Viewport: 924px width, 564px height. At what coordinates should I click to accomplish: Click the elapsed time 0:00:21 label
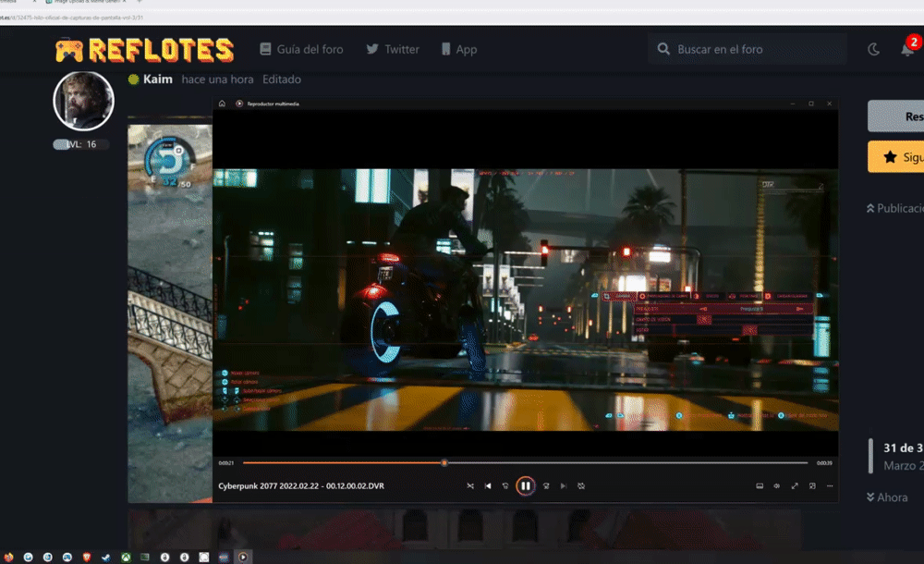pos(226,463)
